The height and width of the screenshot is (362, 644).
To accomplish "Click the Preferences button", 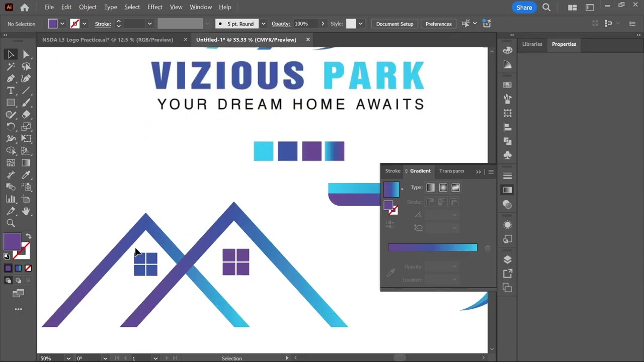I will pyautogui.click(x=438, y=24).
